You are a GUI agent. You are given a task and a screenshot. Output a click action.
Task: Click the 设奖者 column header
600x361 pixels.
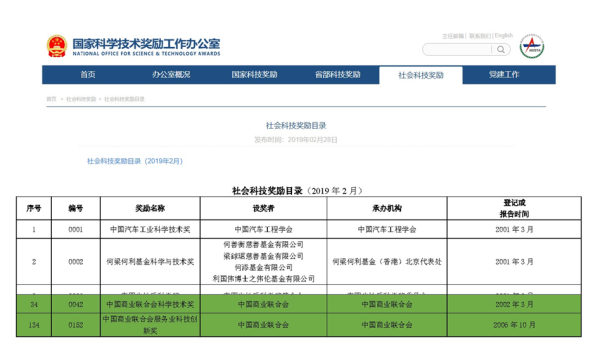[x=263, y=208]
